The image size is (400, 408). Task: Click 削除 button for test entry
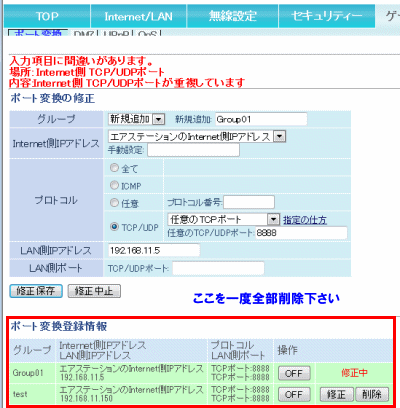pyautogui.click(x=372, y=395)
